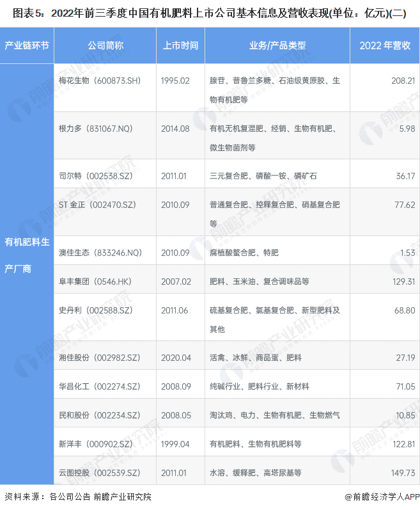Click listing date 1995.02
The image size is (420, 510).
pyautogui.click(x=175, y=81)
